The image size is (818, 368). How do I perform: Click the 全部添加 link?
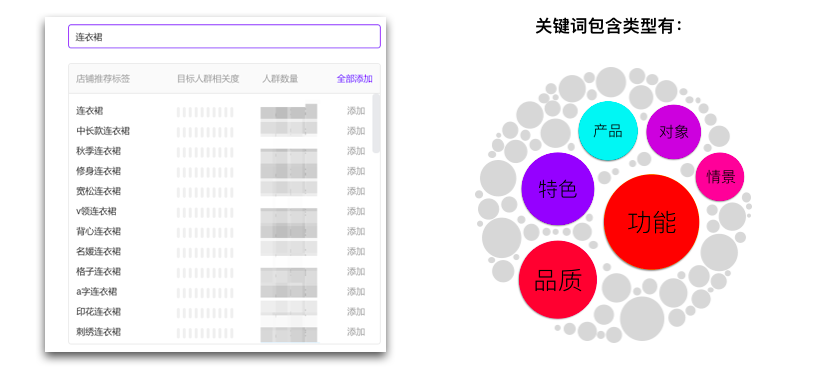click(x=355, y=79)
